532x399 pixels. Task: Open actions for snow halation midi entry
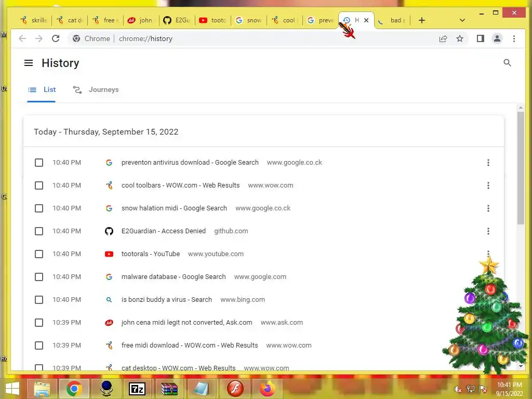[488, 208]
